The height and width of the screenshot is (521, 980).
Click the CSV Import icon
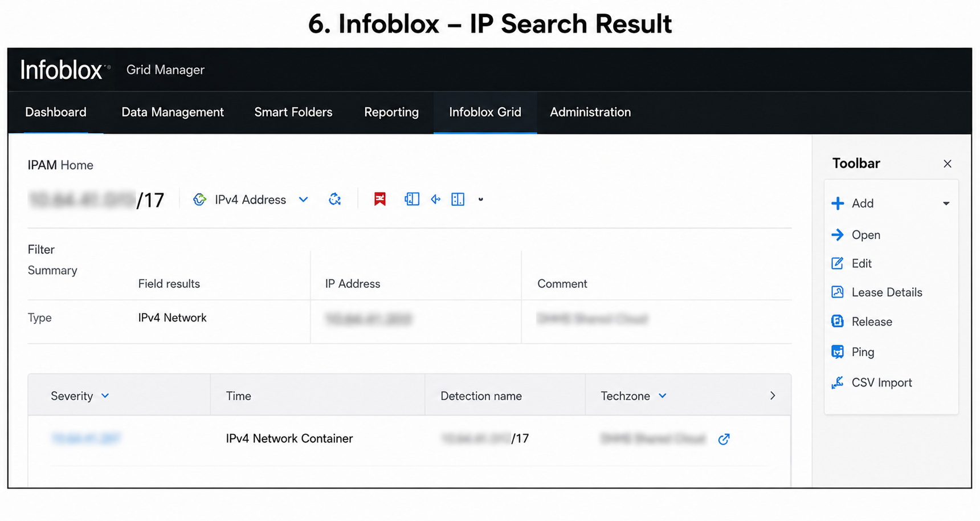point(838,382)
